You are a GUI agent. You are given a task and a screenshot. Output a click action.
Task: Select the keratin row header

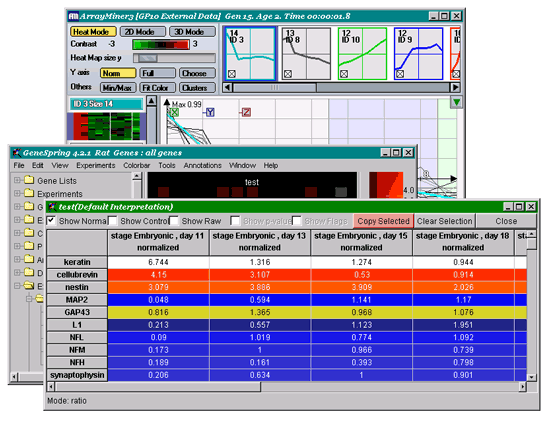point(77,262)
